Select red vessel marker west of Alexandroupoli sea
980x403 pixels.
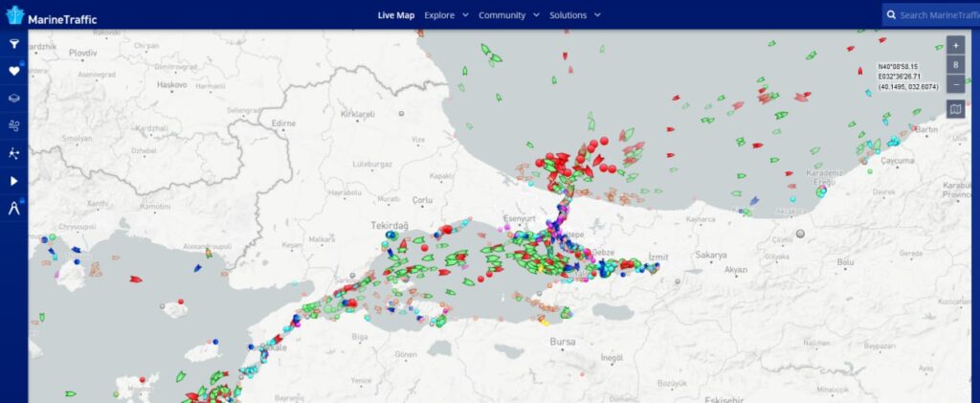point(136,279)
